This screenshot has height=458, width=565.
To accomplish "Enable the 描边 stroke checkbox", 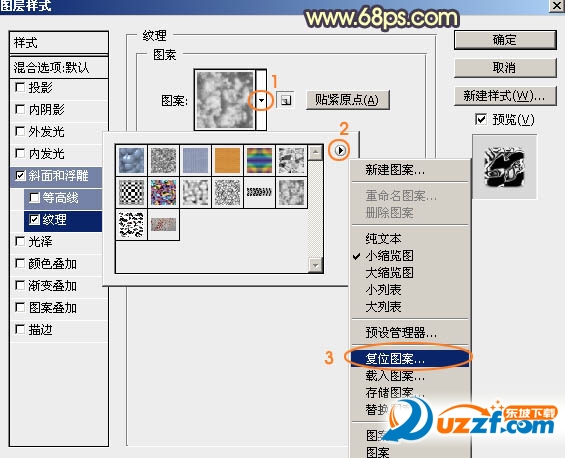I will pos(20,329).
